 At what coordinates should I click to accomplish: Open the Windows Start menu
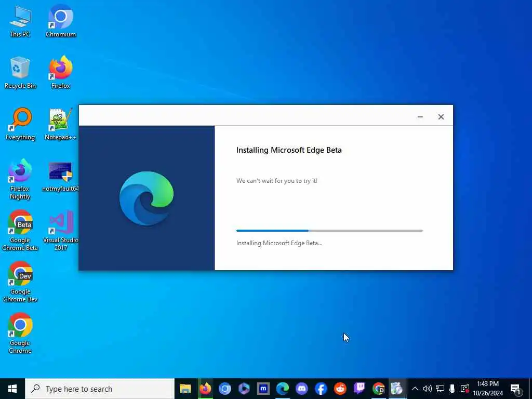(x=12, y=389)
